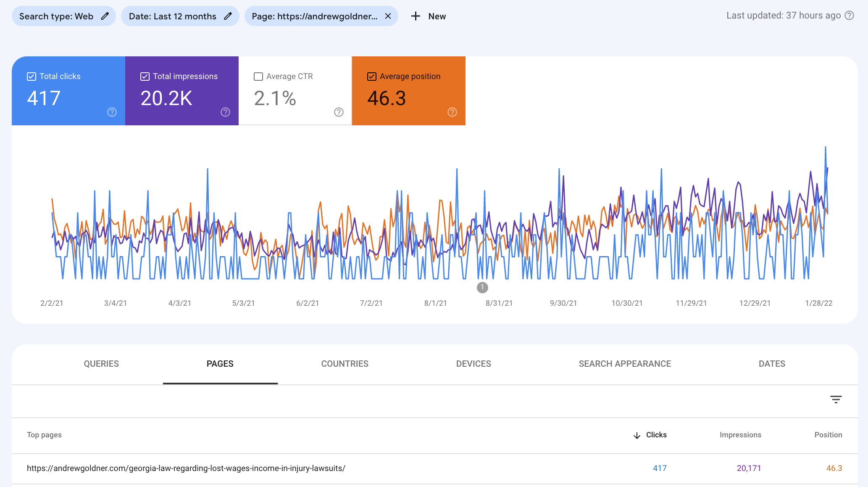Click the annotation marker 1 on chart
868x487 pixels.
pyautogui.click(x=482, y=287)
